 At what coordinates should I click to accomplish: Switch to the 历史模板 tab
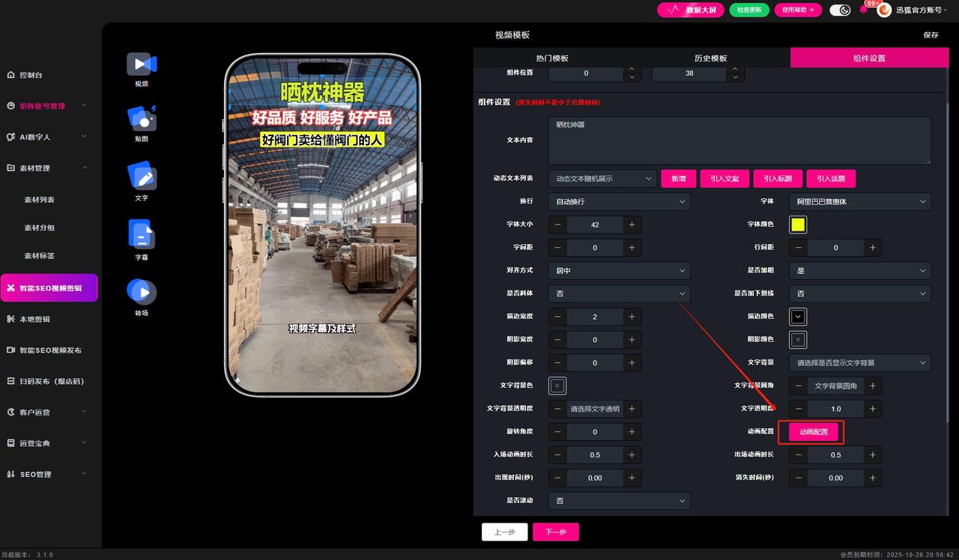[710, 58]
